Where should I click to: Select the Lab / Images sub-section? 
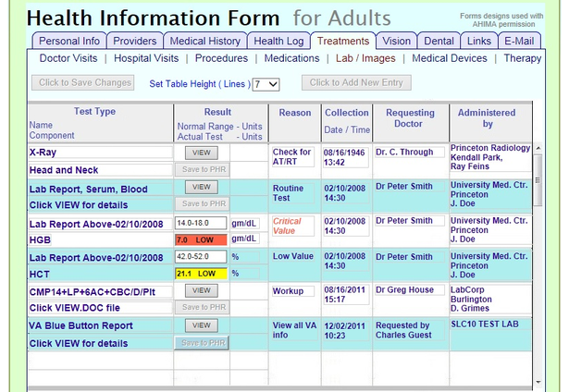[x=365, y=58]
